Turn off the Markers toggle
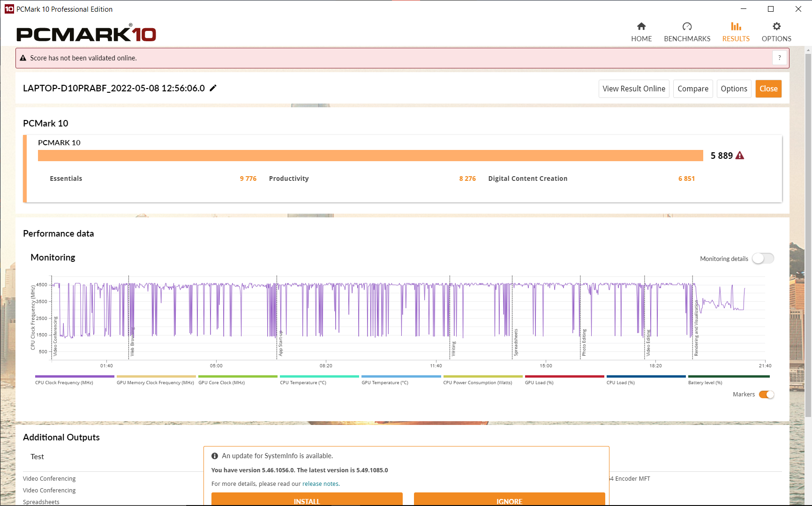812x506 pixels. (x=766, y=394)
